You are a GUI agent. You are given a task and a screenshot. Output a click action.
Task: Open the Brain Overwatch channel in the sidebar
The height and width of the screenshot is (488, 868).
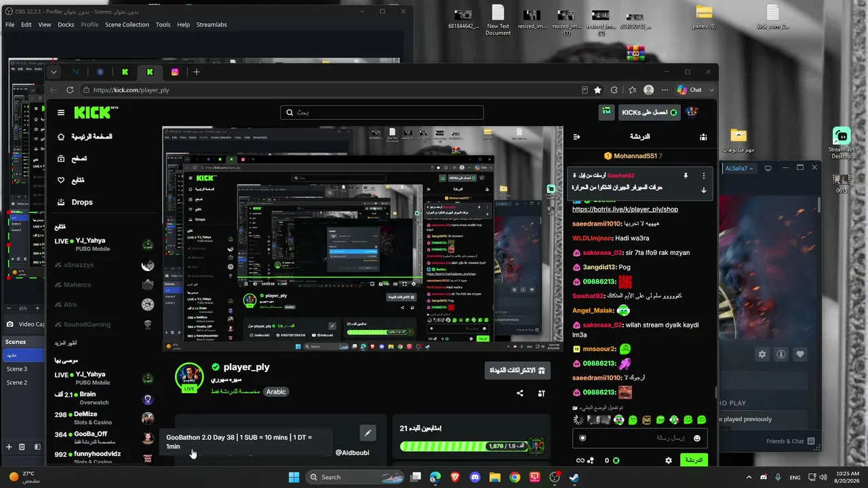(x=104, y=398)
